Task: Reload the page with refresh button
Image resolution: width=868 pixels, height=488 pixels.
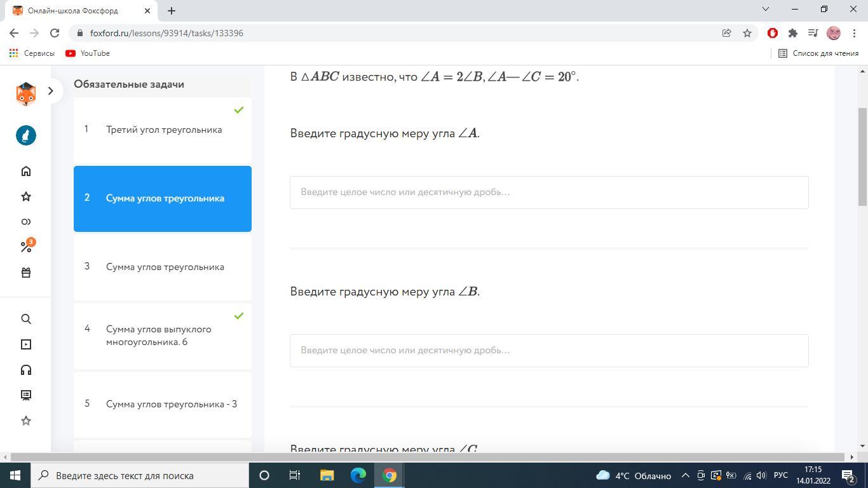Action: point(55,33)
